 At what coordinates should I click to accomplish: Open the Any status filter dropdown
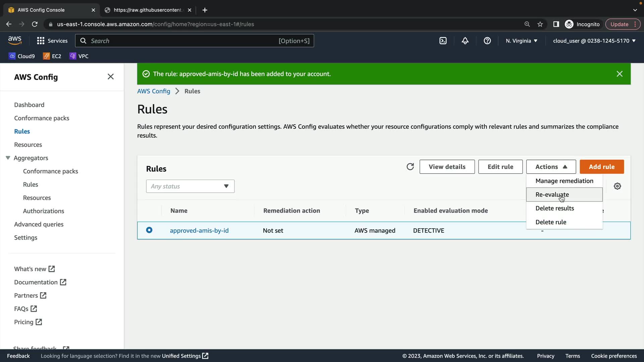click(190, 186)
